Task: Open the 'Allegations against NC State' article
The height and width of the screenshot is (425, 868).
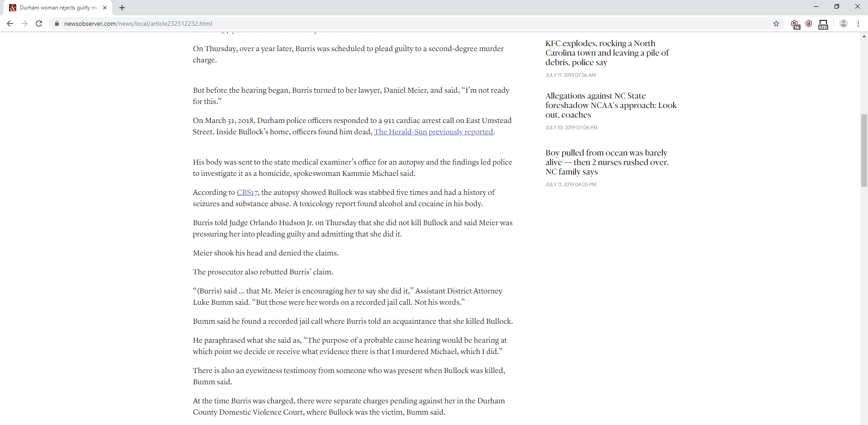Action: coord(610,105)
